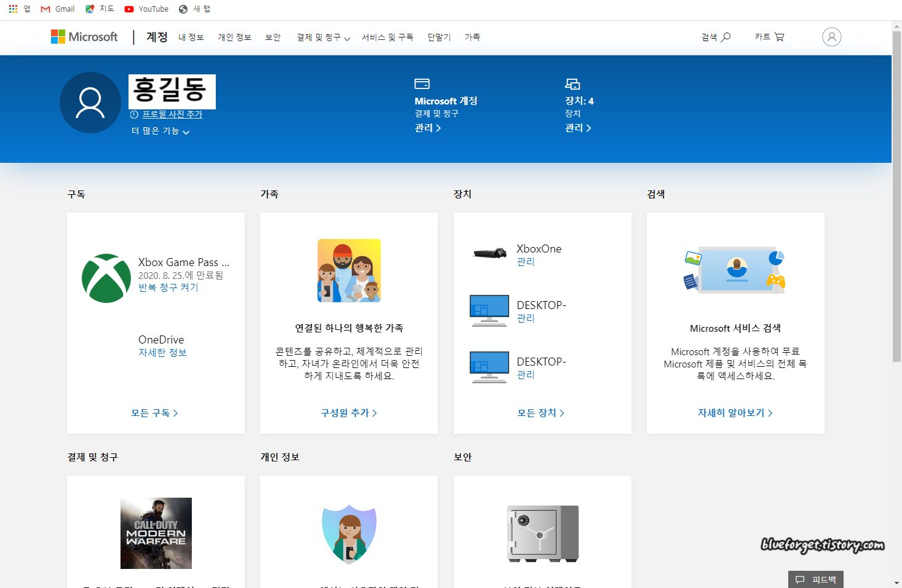Click the family illustration image
The image size is (902, 588).
point(349,271)
